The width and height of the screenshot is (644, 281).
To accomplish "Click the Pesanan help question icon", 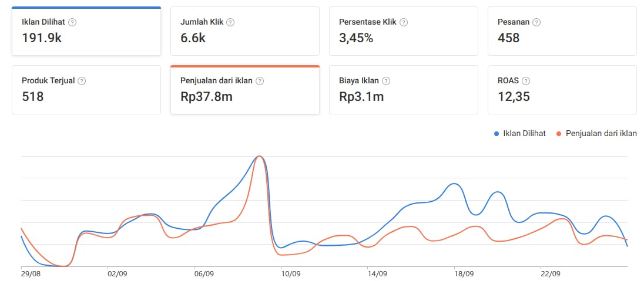I will click(536, 22).
